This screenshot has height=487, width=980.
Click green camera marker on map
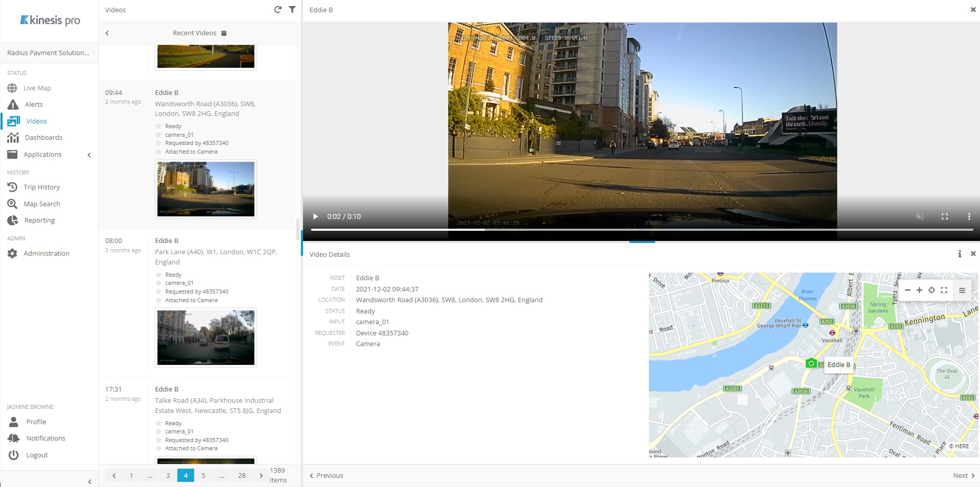pyautogui.click(x=811, y=363)
